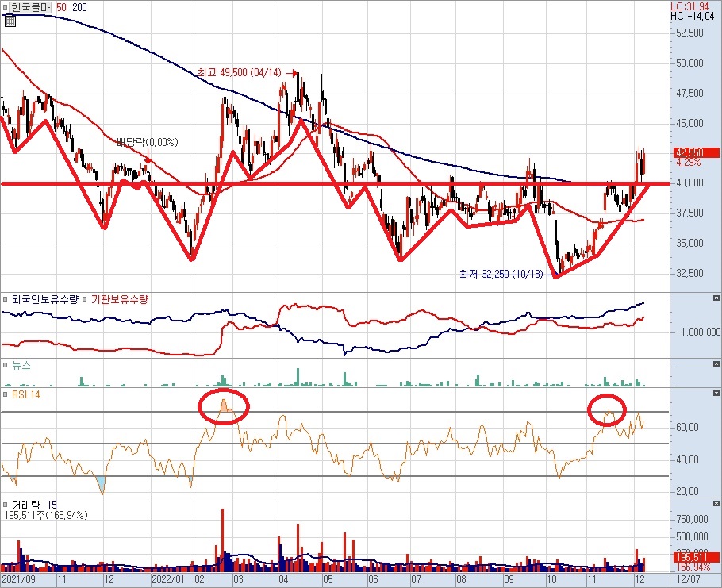Select the 200 moving average label
Viewport: 722px width, 588px height.
coord(79,7)
